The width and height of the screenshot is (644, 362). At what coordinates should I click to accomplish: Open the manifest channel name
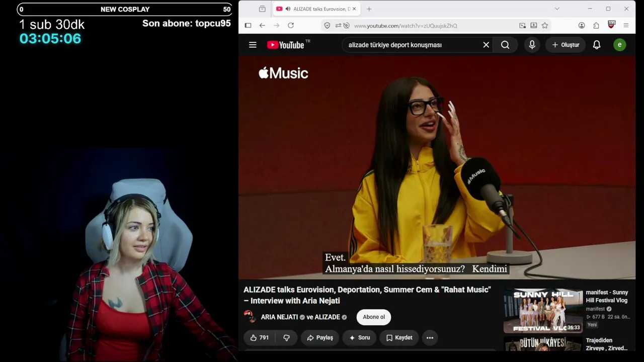pyautogui.click(x=595, y=309)
